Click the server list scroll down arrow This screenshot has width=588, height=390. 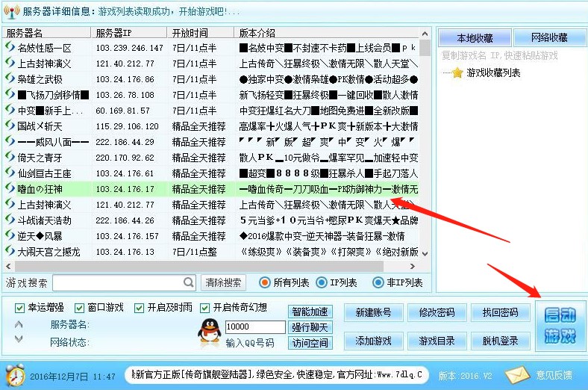425,254
